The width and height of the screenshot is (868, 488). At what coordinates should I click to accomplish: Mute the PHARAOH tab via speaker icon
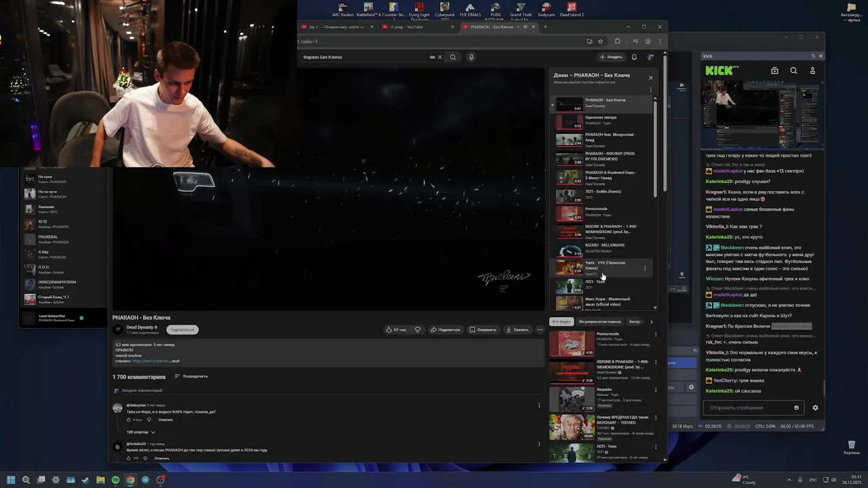pyautogui.click(x=524, y=26)
